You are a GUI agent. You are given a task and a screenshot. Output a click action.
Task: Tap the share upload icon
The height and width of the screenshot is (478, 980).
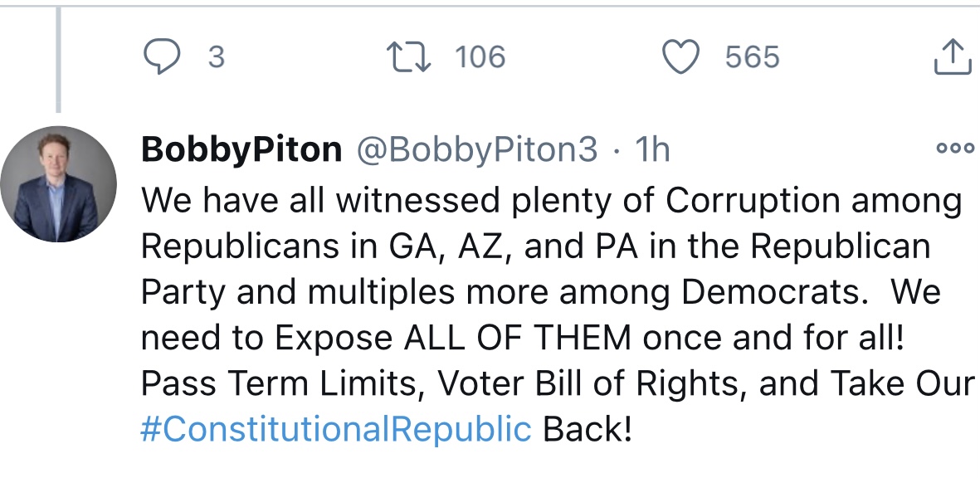(953, 57)
